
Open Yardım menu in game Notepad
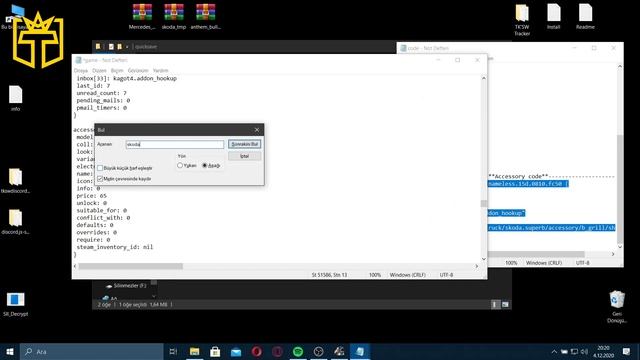coord(160,71)
